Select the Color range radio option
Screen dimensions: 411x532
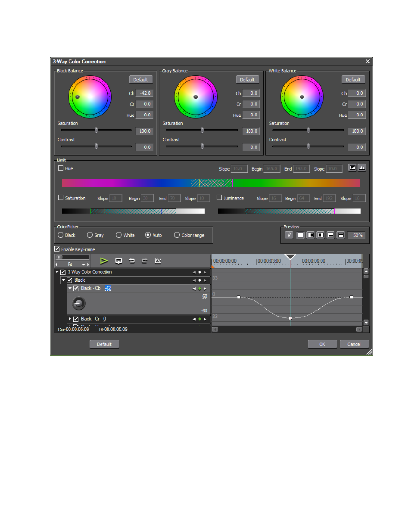[177, 235]
